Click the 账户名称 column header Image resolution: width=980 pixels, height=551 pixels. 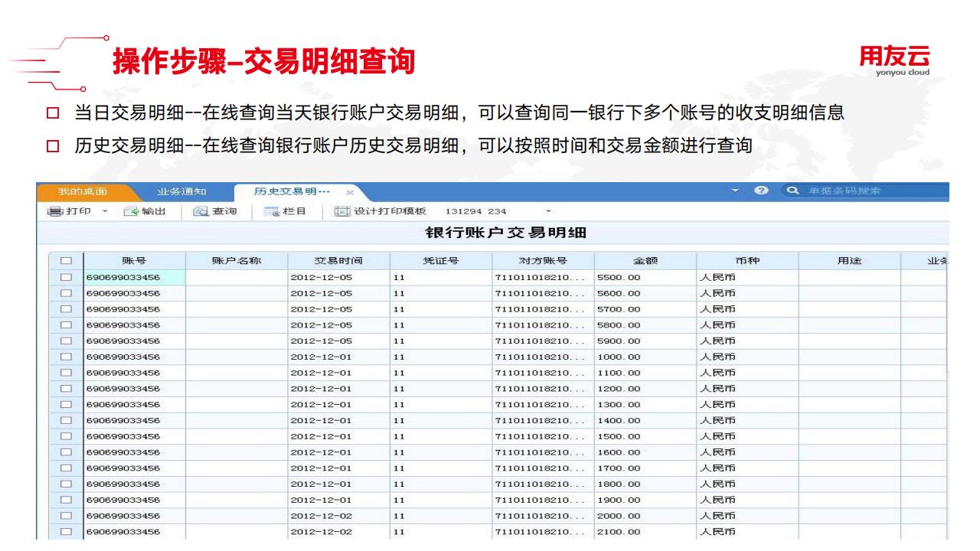tap(236, 261)
